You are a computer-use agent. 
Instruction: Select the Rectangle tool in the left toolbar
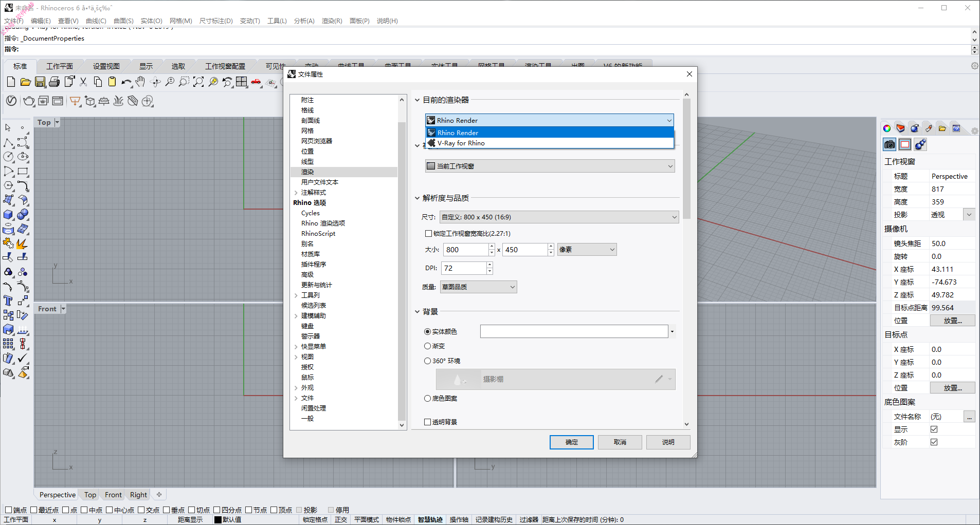pyautogui.click(x=23, y=171)
